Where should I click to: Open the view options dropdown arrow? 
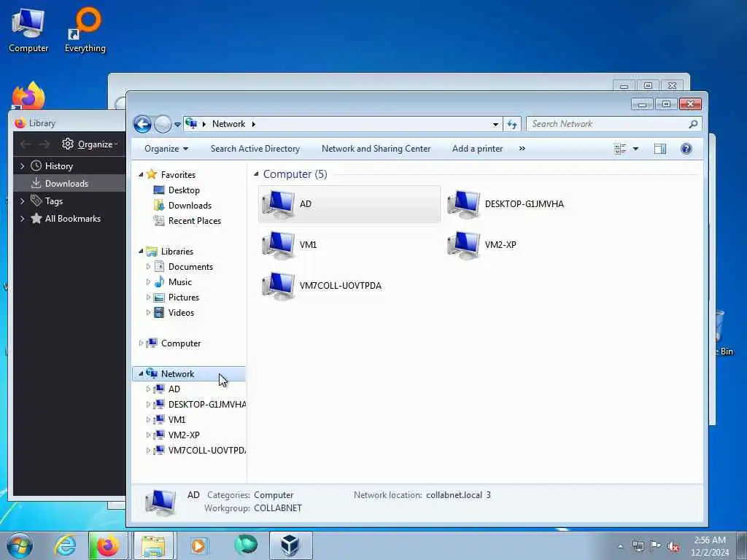coord(635,149)
